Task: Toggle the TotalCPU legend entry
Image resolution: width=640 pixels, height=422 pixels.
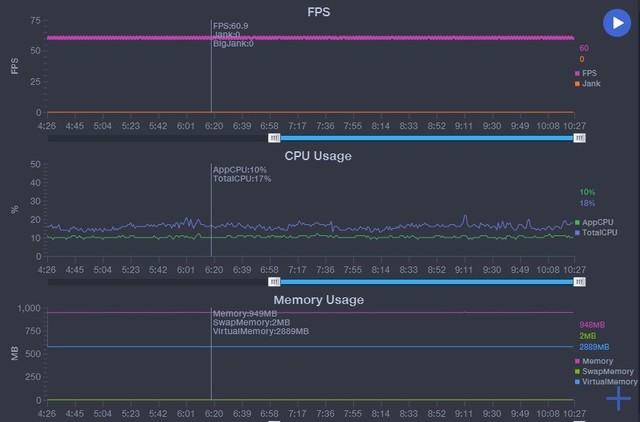Action: coord(596,233)
